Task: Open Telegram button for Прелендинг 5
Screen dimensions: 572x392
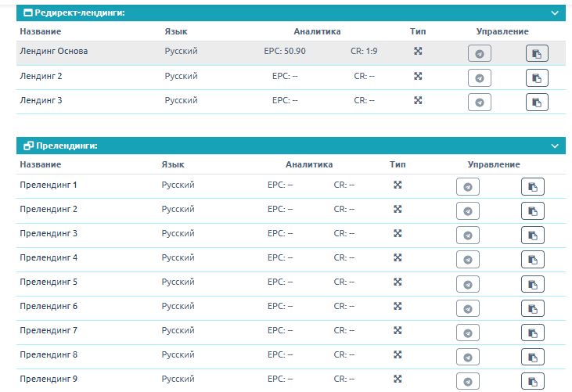Action: click(468, 284)
